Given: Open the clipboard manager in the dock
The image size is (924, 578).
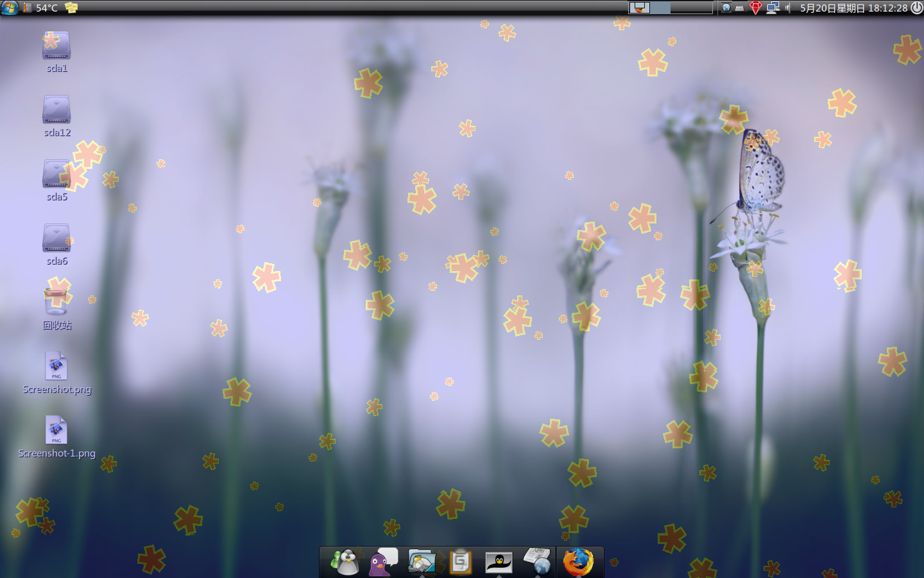Looking at the screenshot, I should 460,562.
